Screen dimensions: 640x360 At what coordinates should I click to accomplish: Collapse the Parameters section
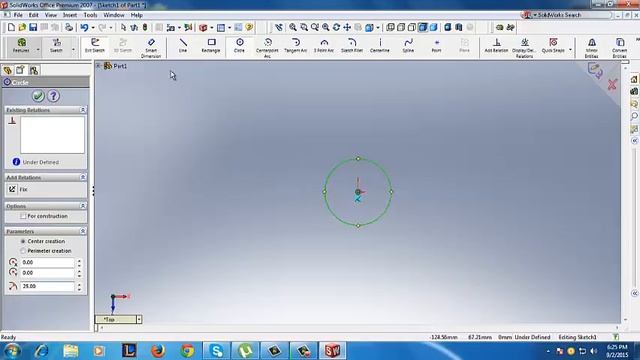click(x=83, y=231)
